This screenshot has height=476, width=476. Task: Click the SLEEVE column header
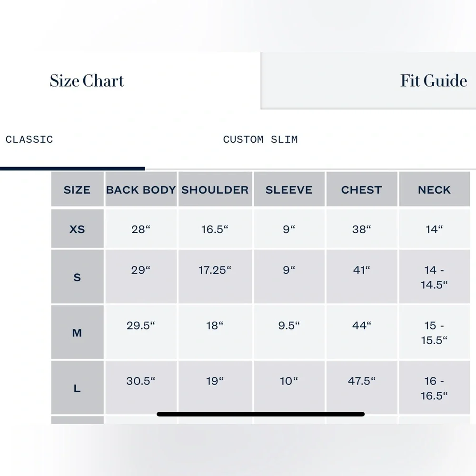pyautogui.click(x=289, y=190)
